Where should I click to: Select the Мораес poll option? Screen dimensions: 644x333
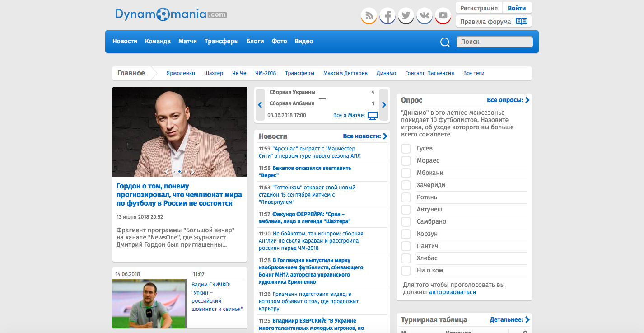(406, 161)
